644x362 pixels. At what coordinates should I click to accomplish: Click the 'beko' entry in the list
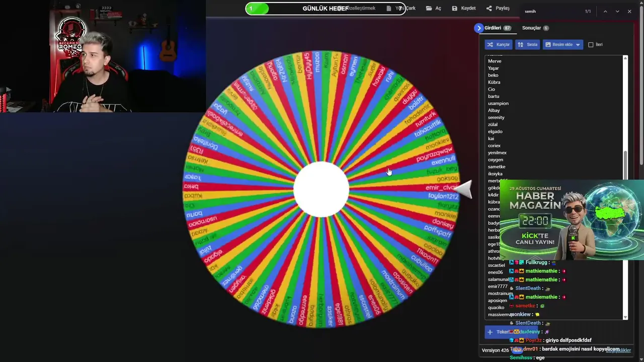tap(493, 75)
